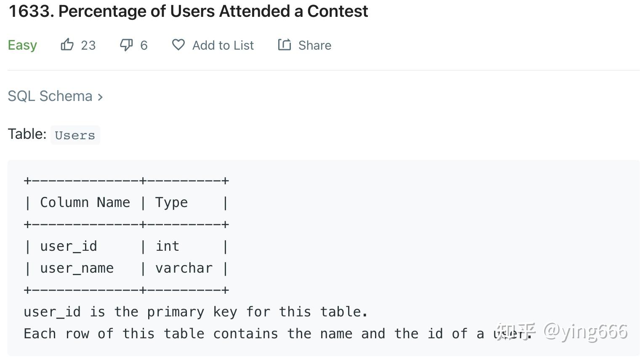Click the Easy difficulty label
644x361 pixels.
pos(22,45)
